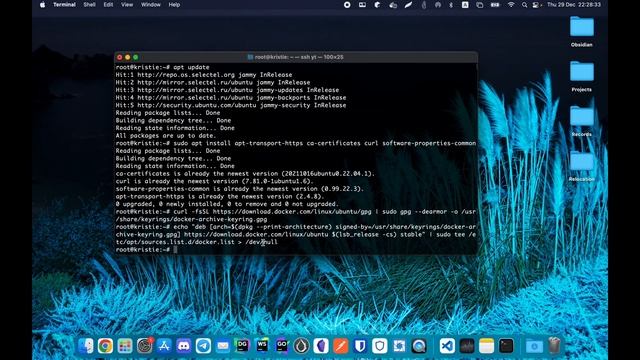
Task: Open the App Store from the Dock
Action: point(164,346)
